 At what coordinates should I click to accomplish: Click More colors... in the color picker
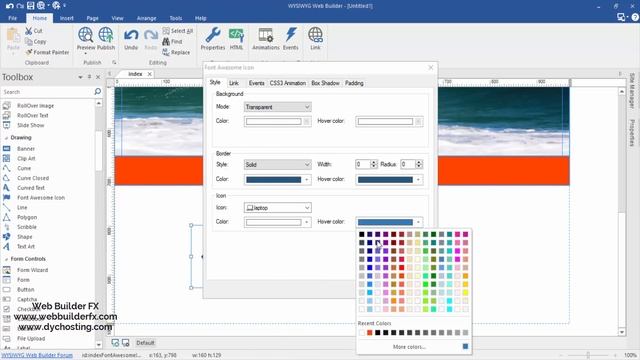click(x=409, y=347)
